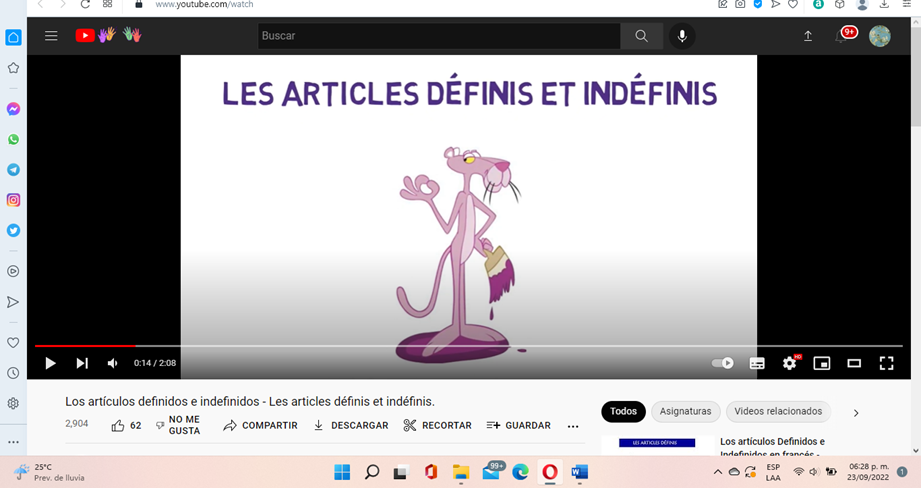This screenshot has width=921, height=488.
Task: Enter full screen mode
Action: (886, 364)
